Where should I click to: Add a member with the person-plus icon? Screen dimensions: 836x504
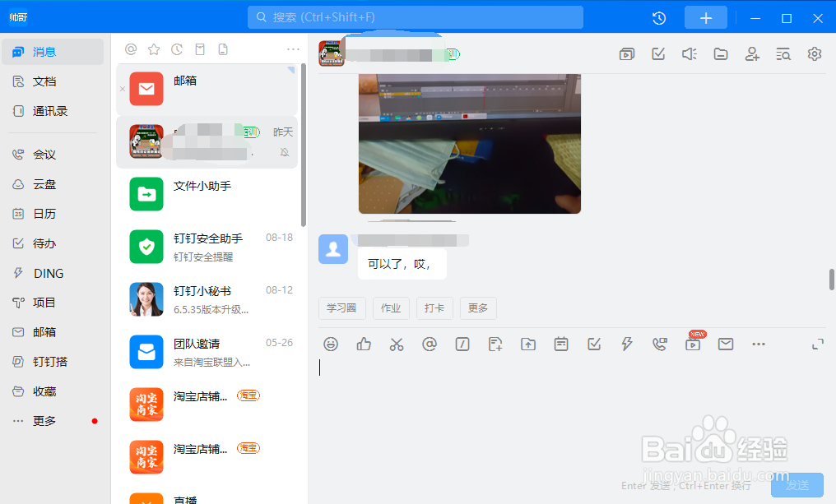[752, 53]
